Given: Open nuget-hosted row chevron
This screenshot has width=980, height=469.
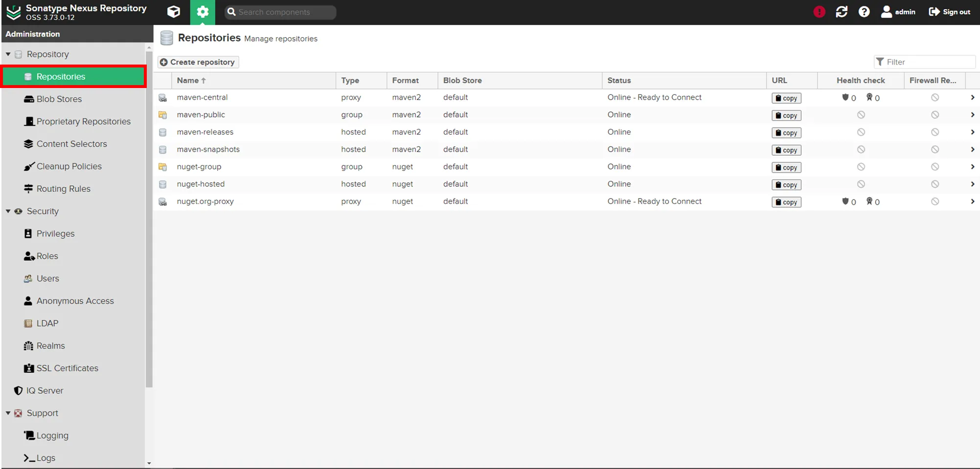Looking at the screenshot, I should [x=972, y=184].
